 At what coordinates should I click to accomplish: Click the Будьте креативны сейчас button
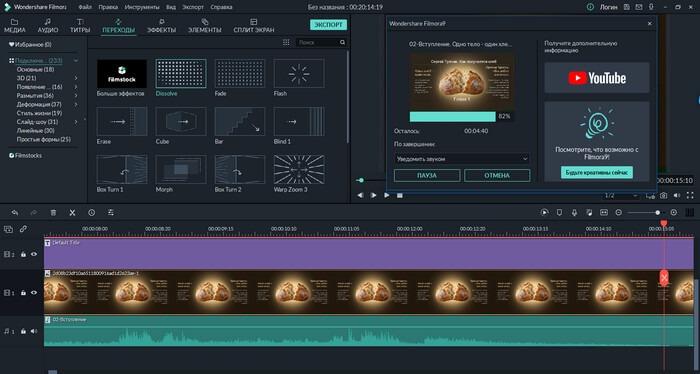[597, 172]
